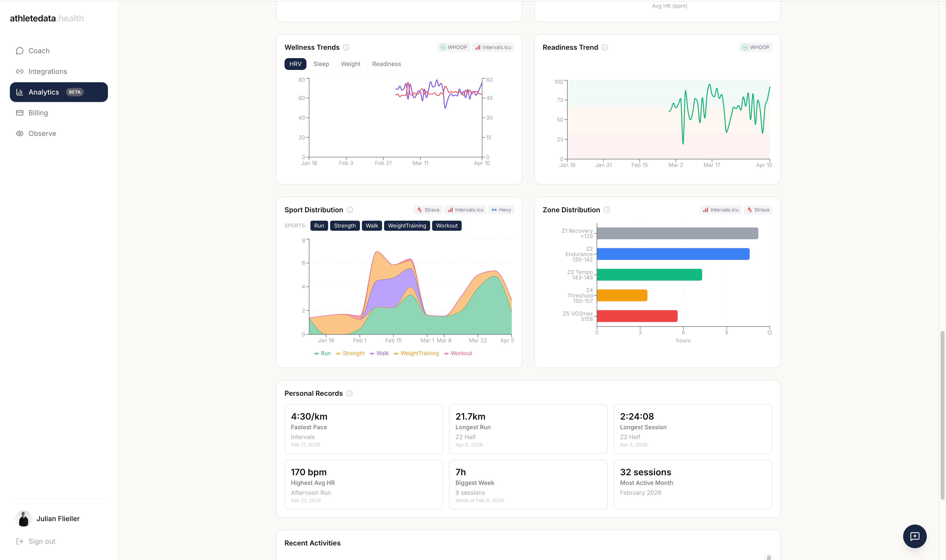Click Julian Flieller's profile avatar
Screen dimensions: 946x560
tap(23, 518)
